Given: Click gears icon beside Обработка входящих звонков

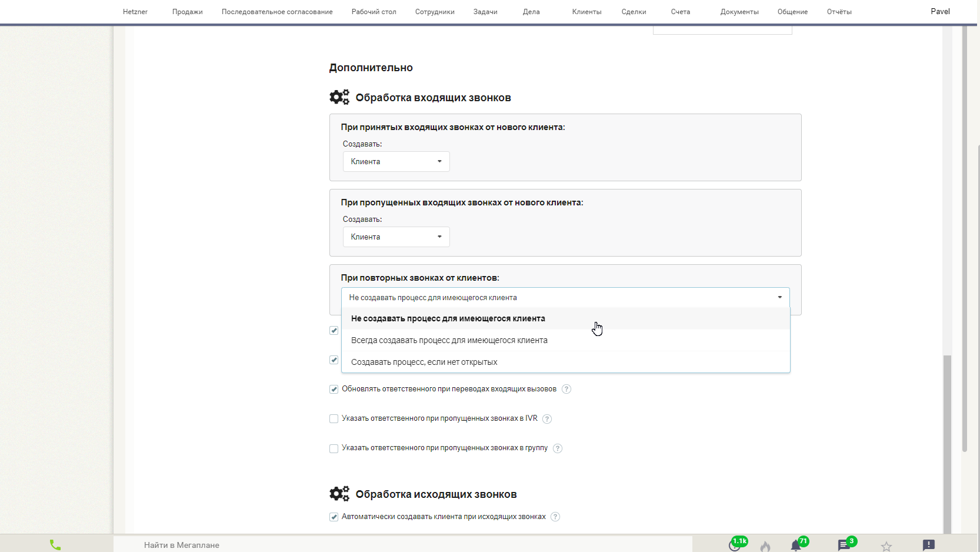Looking at the screenshot, I should pos(339,97).
